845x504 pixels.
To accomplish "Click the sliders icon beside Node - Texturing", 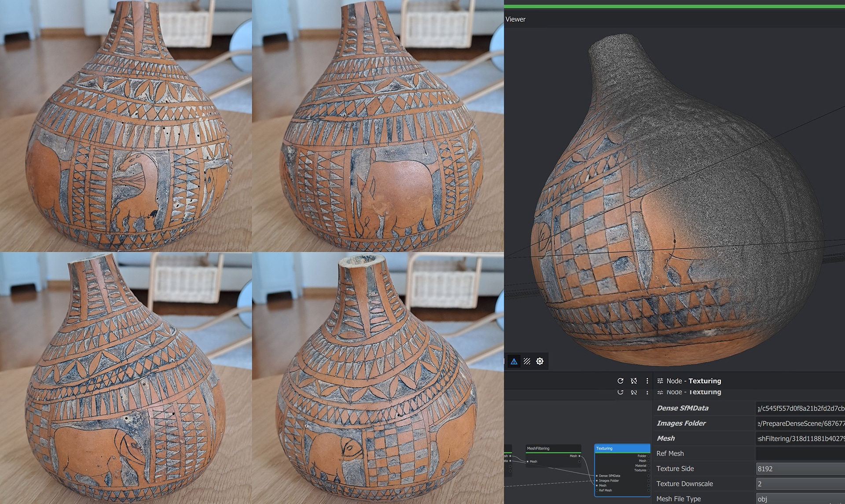I will click(660, 381).
